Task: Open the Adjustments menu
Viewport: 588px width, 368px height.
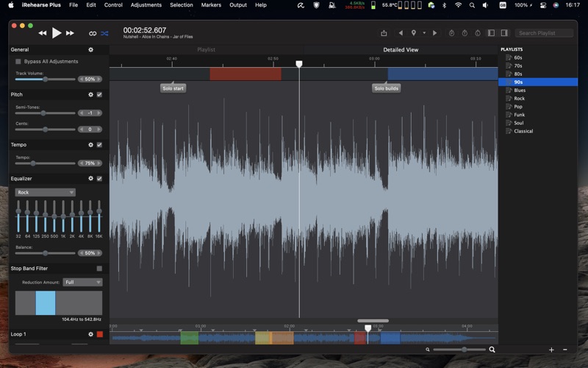Action: tap(146, 5)
